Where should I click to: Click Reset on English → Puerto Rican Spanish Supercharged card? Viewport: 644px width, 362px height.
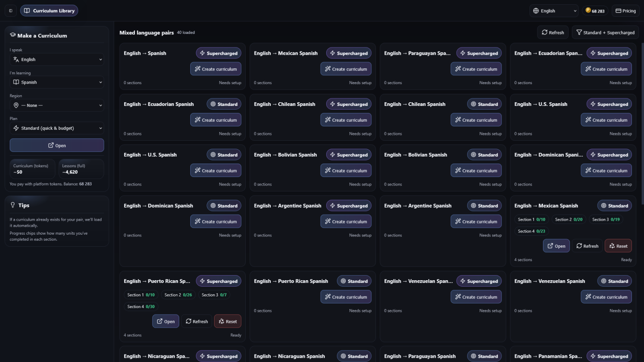228,322
